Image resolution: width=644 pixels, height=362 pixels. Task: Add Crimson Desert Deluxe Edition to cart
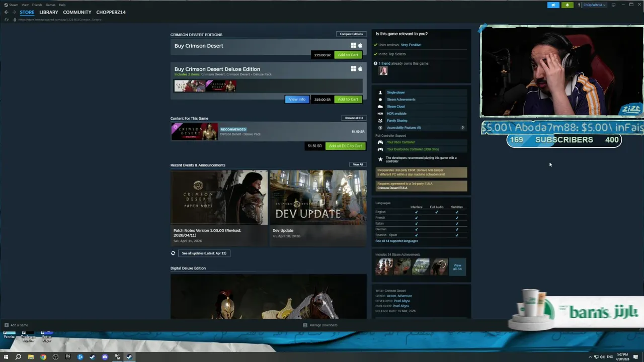point(348,99)
